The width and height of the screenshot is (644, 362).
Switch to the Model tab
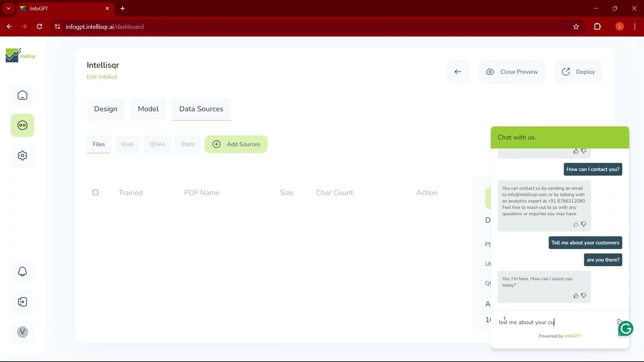[x=148, y=109]
